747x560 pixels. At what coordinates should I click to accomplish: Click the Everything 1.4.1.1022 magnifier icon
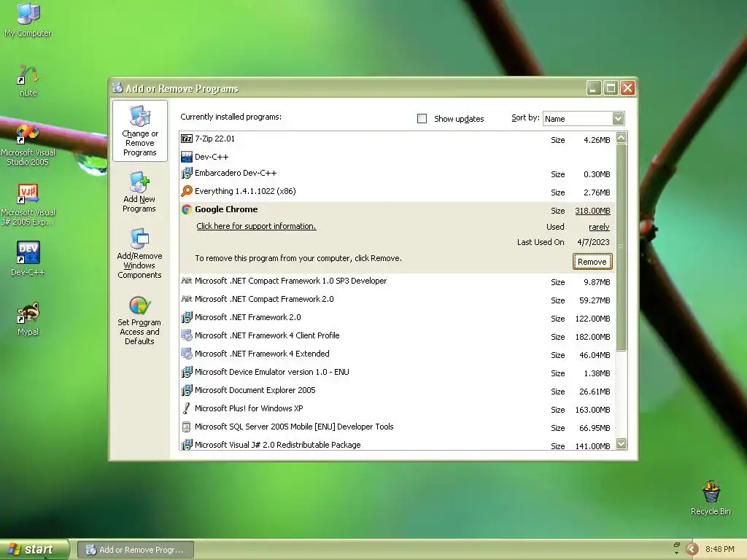pyautogui.click(x=187, y=192)
